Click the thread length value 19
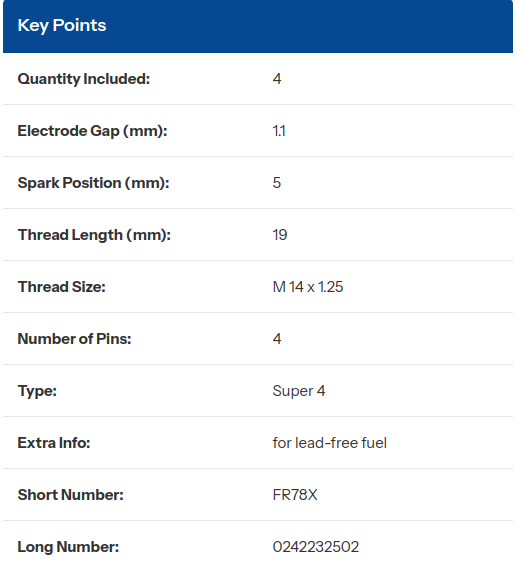515x572 pixels. [280, 235]
